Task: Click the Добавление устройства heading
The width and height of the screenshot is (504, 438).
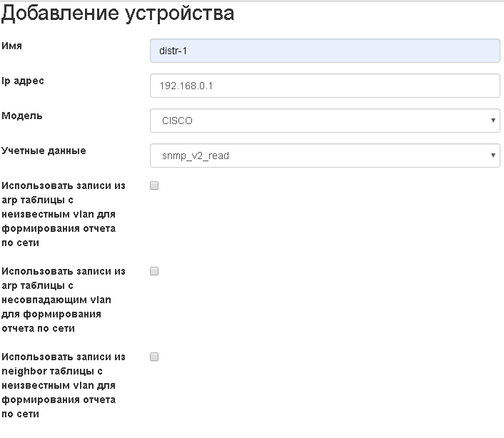Action: click(x=118, y=14)
